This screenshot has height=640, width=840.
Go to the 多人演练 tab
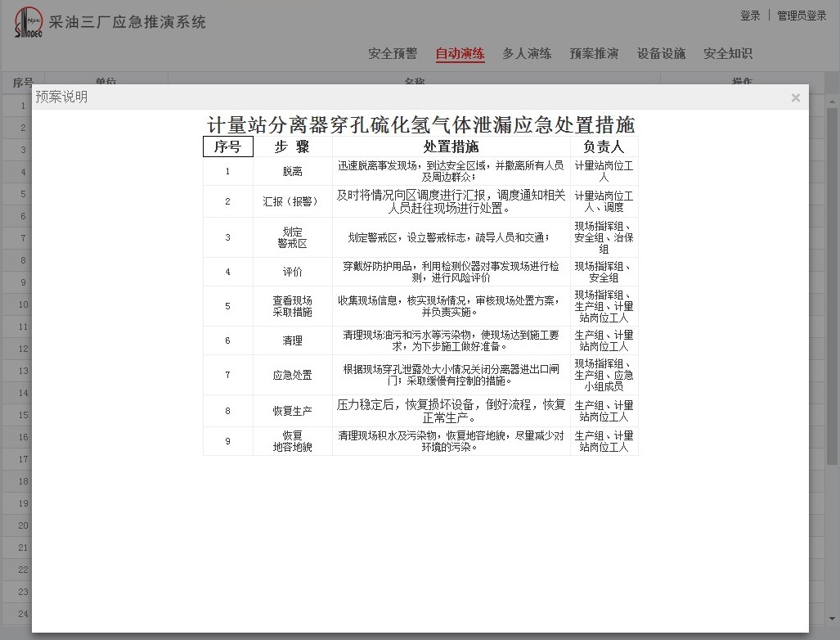click(x=527, y=54)
